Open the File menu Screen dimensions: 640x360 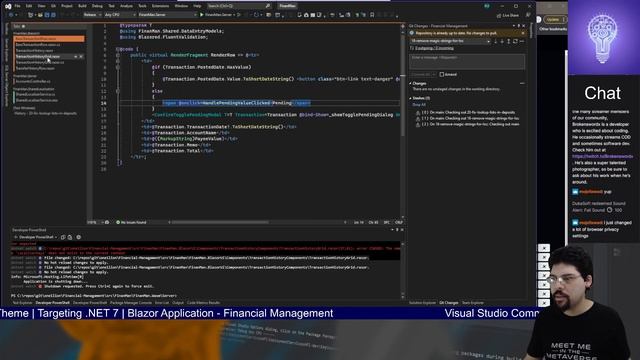point(17,6)
